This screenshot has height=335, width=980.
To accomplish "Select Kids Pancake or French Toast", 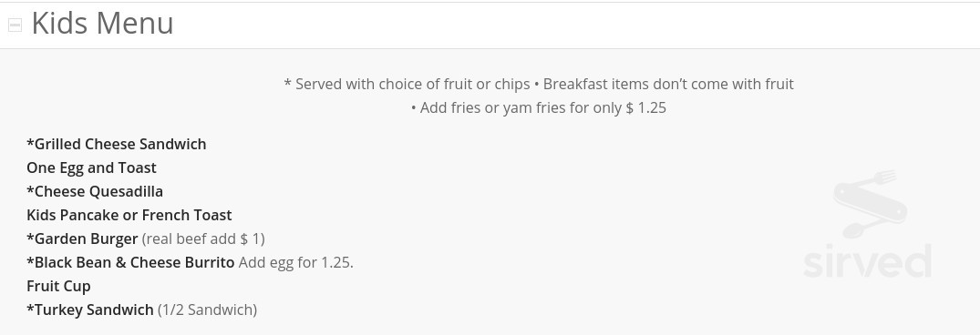I will [129, 215].
